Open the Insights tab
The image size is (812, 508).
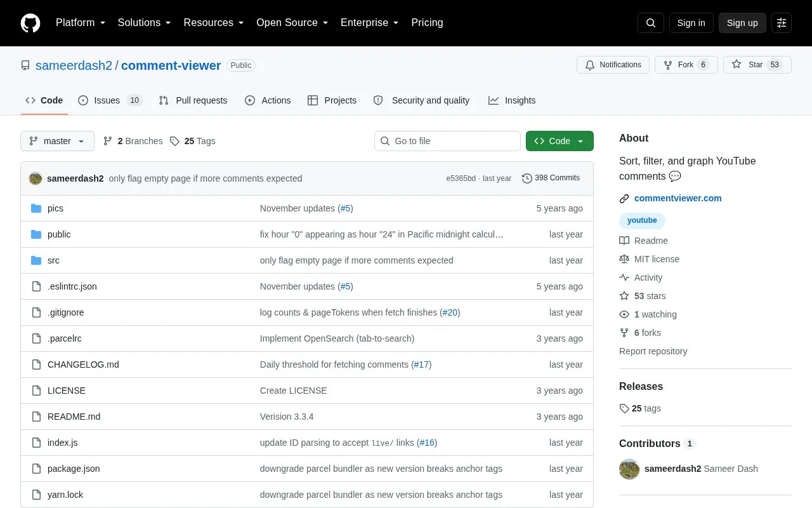pyautogui.click(x=512, y=100)
